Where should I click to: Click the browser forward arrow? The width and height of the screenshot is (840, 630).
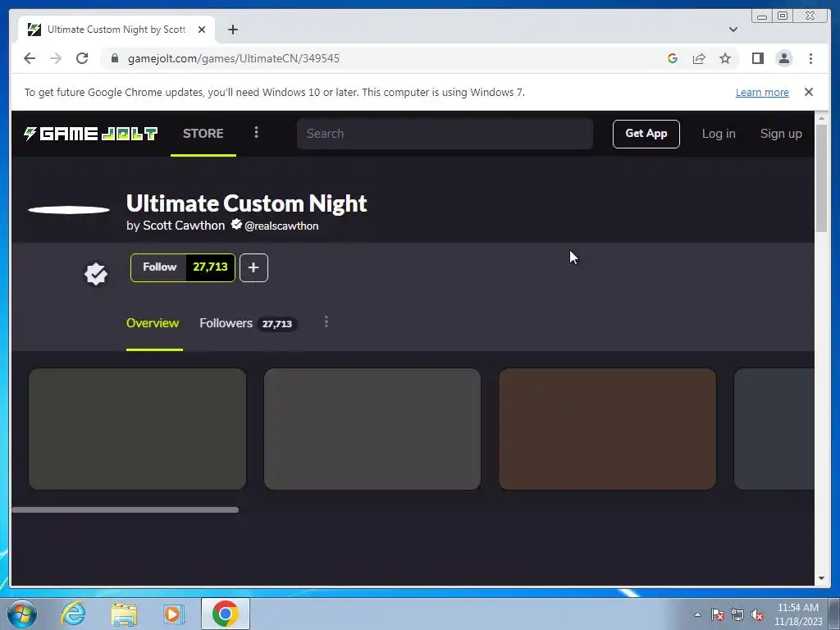pos(56,58)
